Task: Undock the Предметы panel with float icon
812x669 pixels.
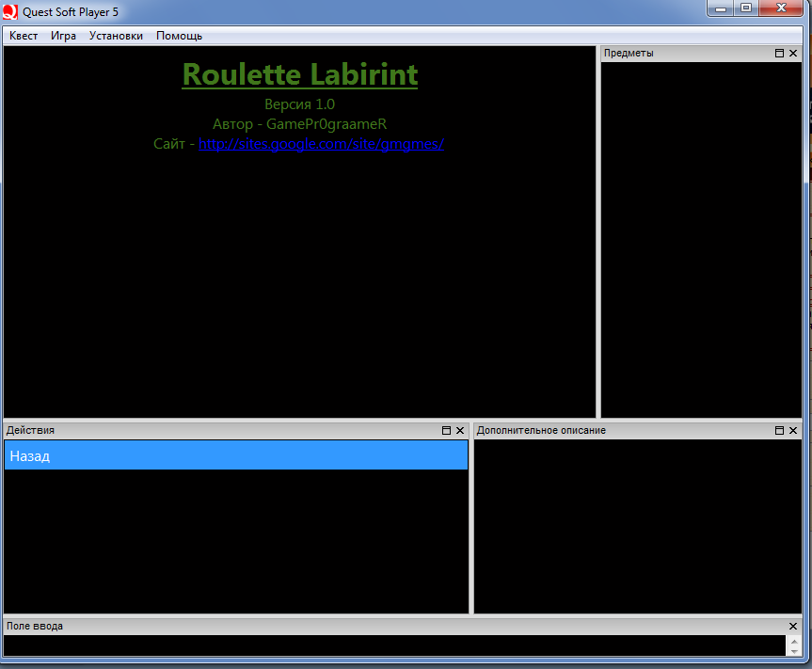Action: (x=779, y=54)
